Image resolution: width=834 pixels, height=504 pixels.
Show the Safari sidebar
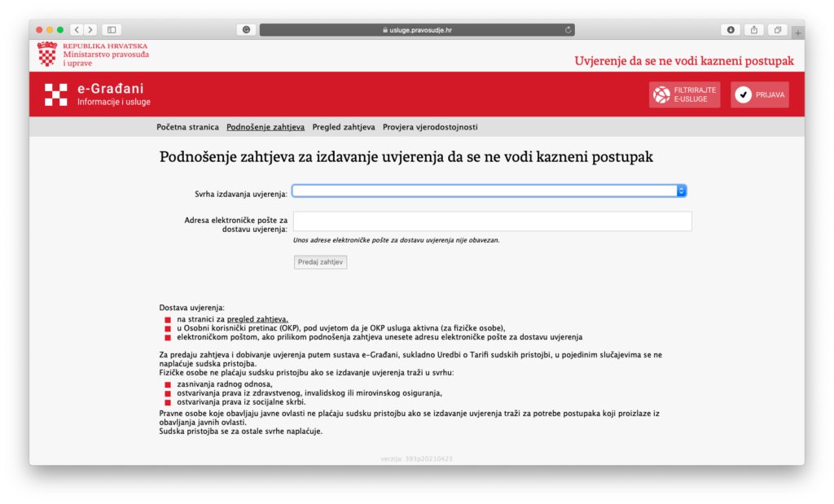(112, 30)
